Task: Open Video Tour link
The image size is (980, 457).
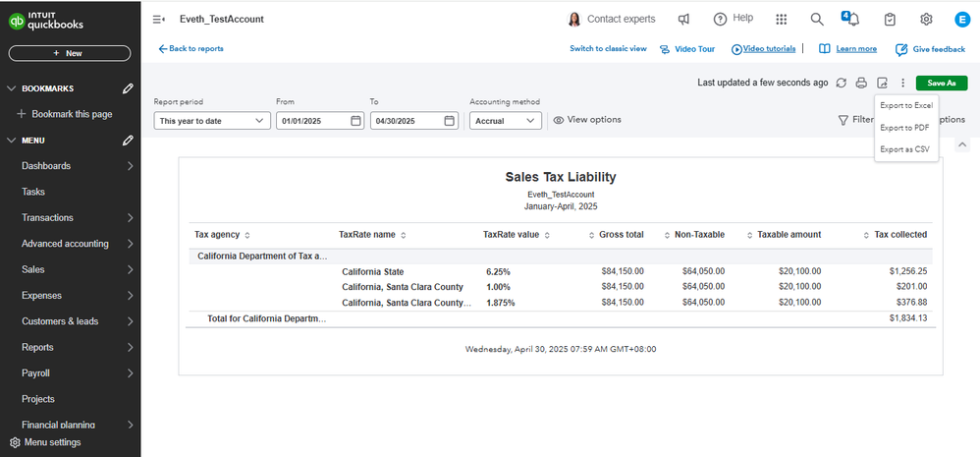Action: pyautogui.click(x=687, y=49)
